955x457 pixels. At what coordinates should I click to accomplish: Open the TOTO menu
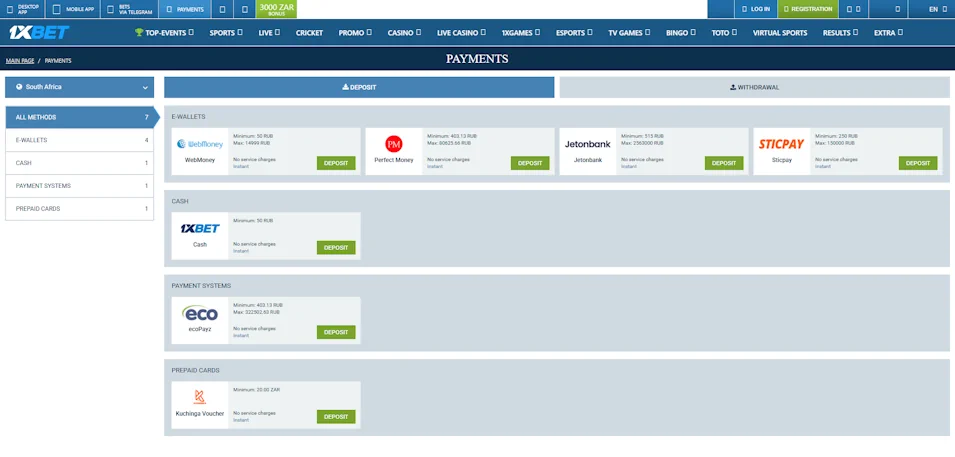pos(724,33)
